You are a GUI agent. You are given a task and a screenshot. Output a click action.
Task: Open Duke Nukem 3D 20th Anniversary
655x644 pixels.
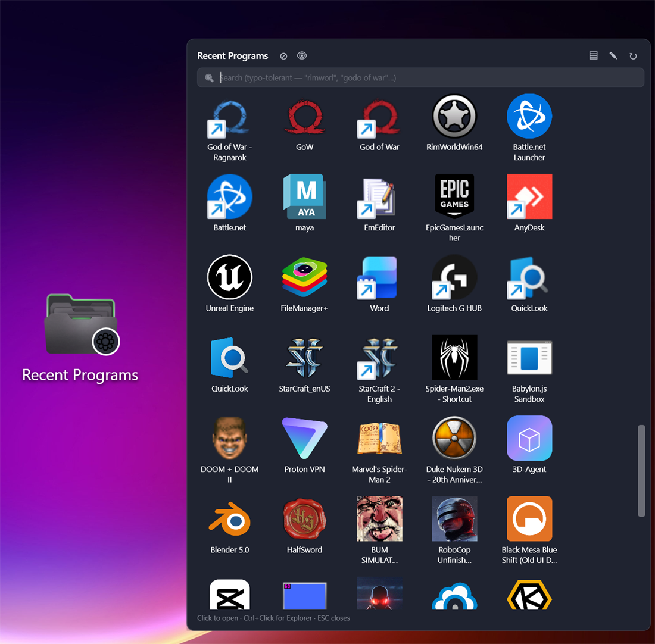[454, 439]
